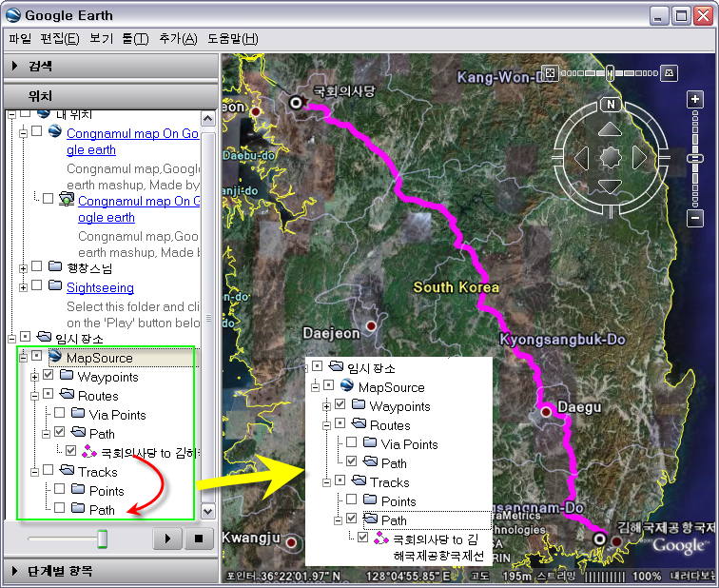This screenshot has height=588, width=719.
Task: Click the tour speed slider handle
Action: (103, 539)
